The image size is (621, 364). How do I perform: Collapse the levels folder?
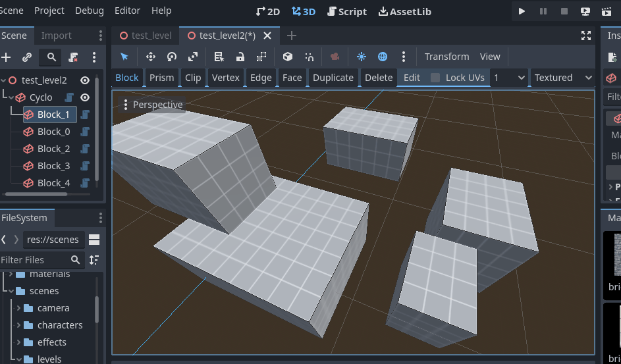(x=18, y=359)
